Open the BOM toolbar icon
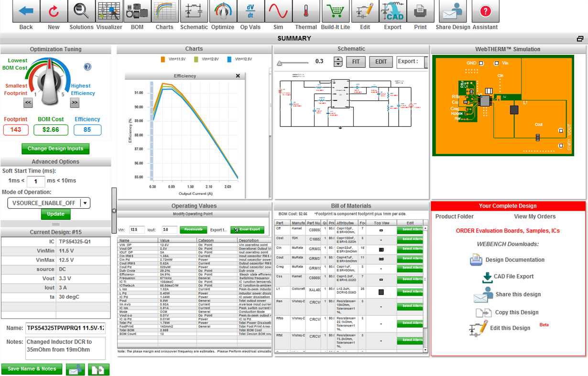The height and width of the screenshot is (376, 588). [137, 11]
